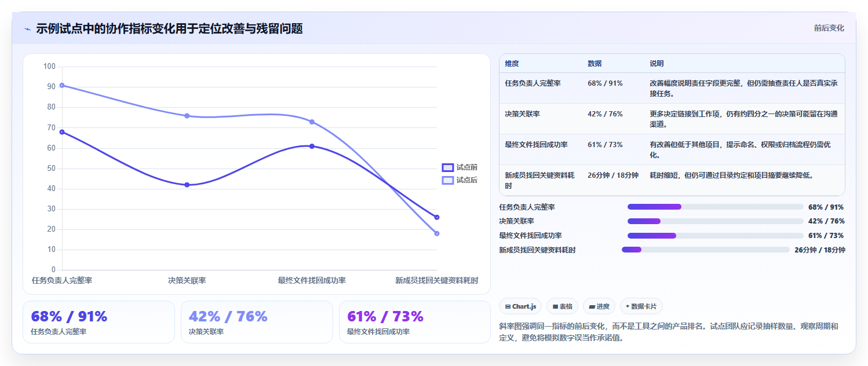Click the progress value 61% / 73%

(x=826, y=236)
